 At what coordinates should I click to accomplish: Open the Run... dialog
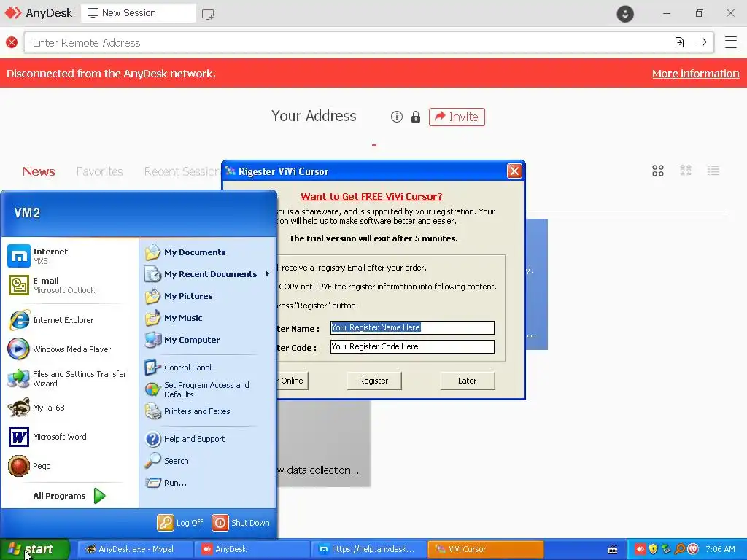(x=208, y=483)
